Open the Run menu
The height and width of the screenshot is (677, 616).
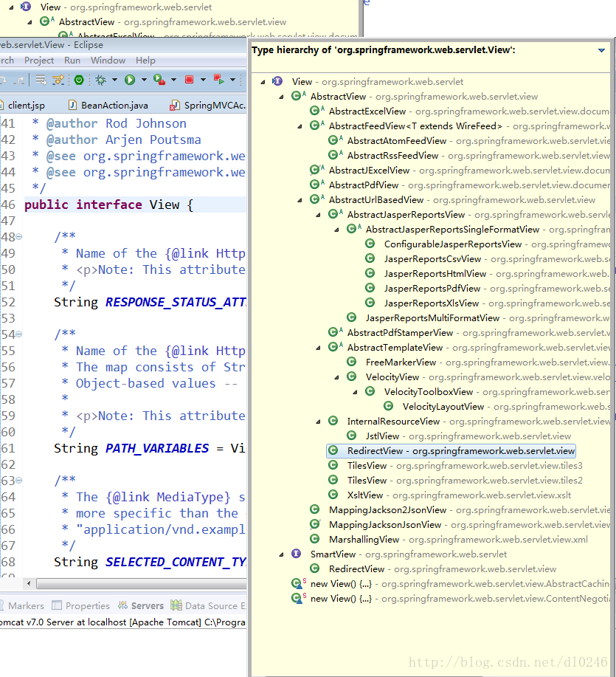tap(72, 61)
